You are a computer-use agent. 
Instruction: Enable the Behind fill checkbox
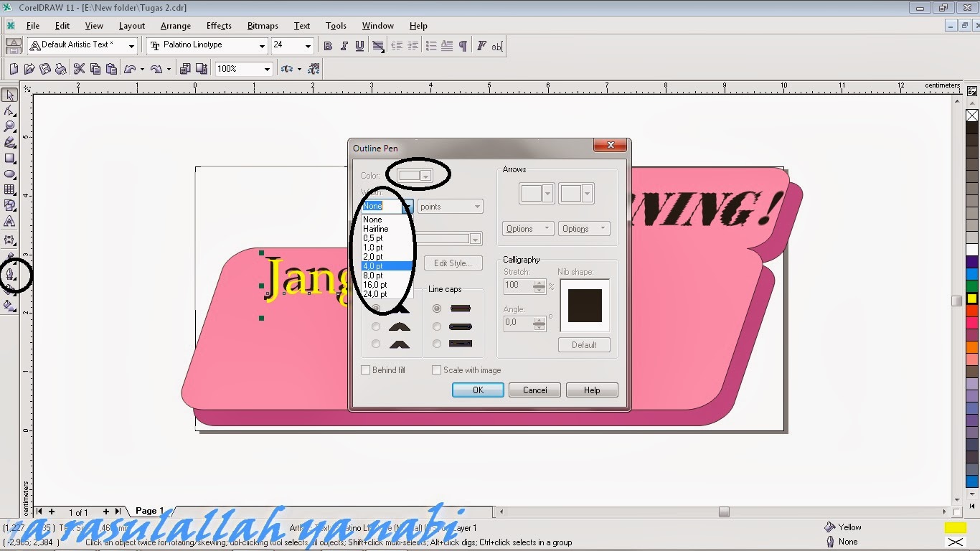[x=365, y=369]
